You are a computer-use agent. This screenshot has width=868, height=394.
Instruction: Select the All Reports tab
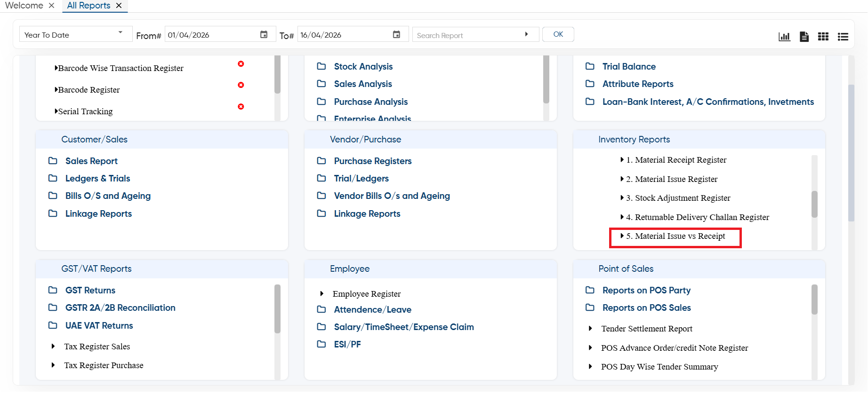click(88, 6)
